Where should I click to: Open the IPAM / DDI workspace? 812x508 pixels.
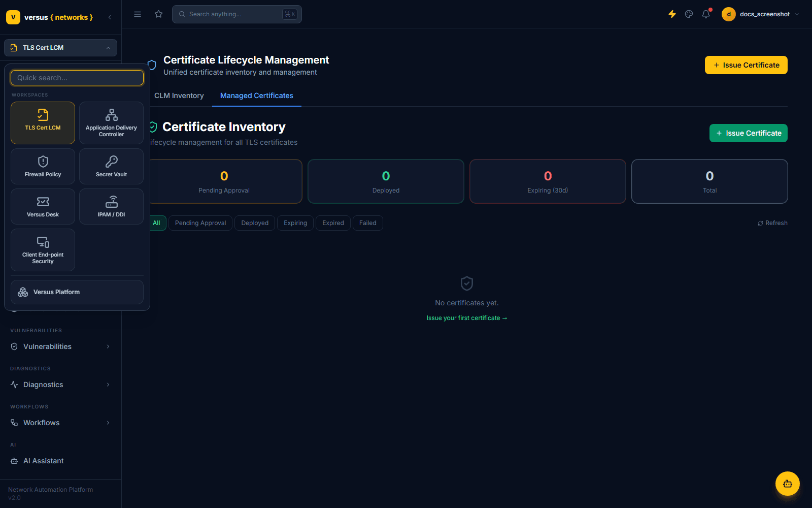click(x=111, y=206)
